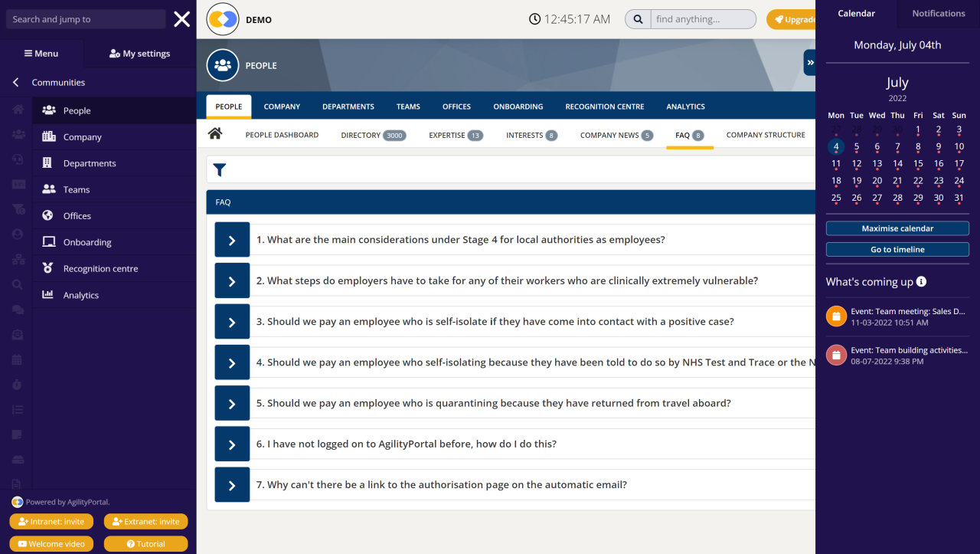Click the home icon beside People Dashboard

215,133
